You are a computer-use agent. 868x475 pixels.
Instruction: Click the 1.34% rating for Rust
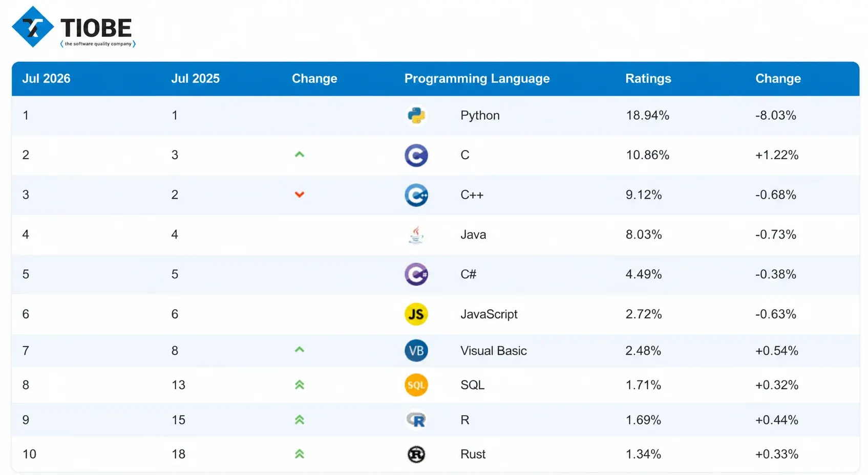click(643, 454)
